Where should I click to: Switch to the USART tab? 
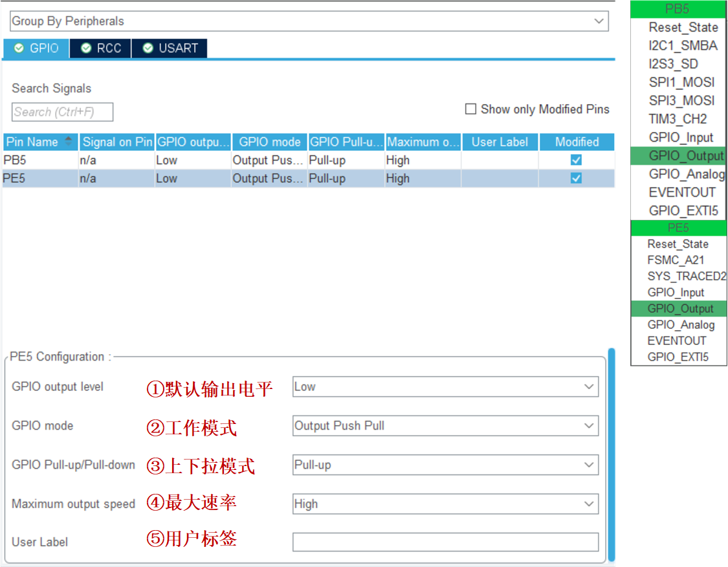[x=170, y=49]
